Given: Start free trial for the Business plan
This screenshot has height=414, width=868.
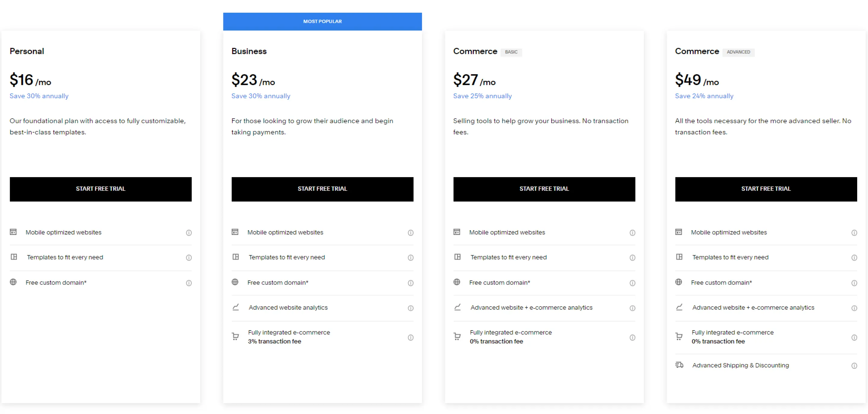Looking at the screenshot, I should pyautogui.click(x=322, y=189).
